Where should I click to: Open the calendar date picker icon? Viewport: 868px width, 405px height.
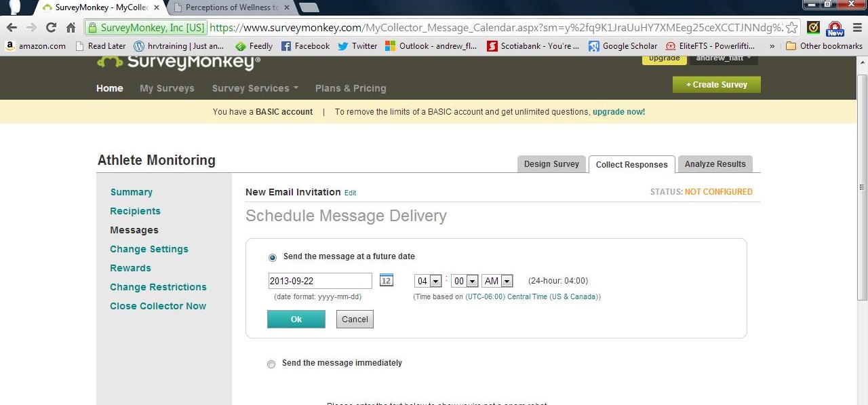386,280
